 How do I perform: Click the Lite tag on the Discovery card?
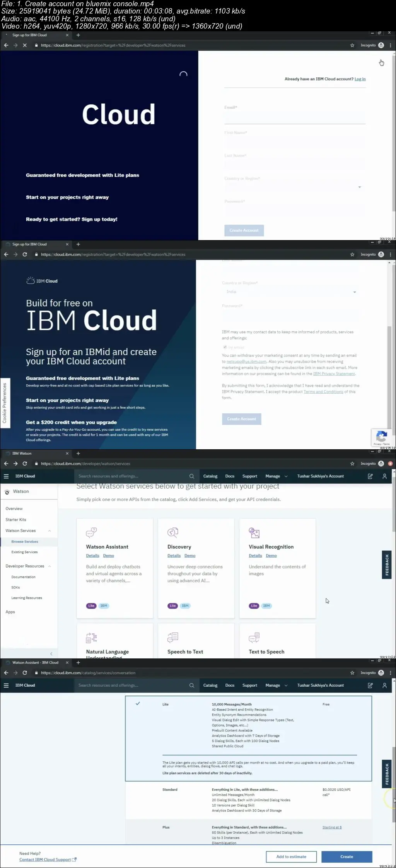coord(172,606)
